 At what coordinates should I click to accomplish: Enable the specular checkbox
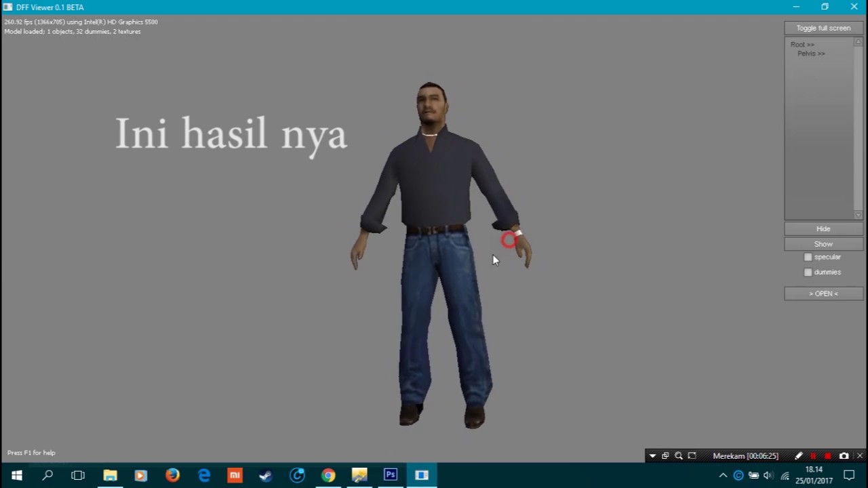pos(808,257)
